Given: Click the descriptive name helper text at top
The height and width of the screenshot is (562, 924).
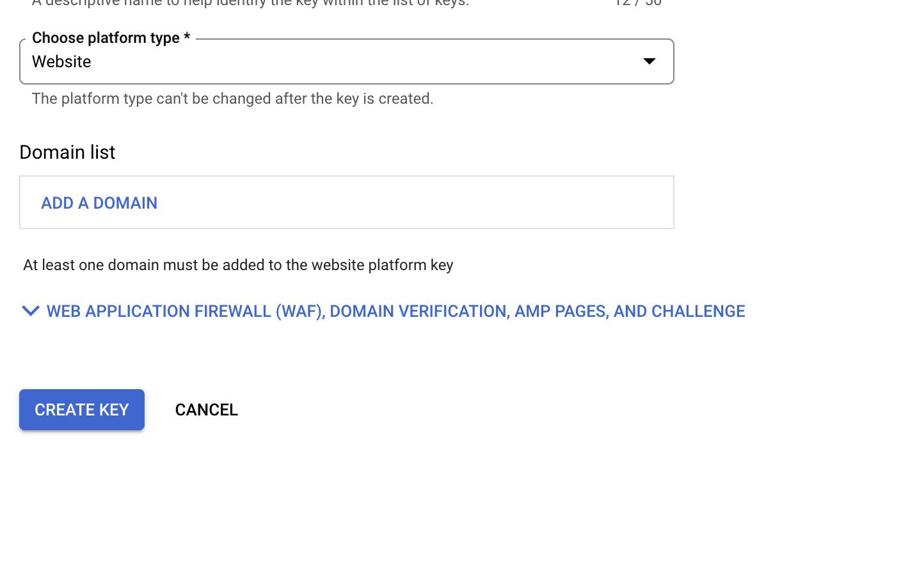Looking at the screenshot, I should point(250,3).
